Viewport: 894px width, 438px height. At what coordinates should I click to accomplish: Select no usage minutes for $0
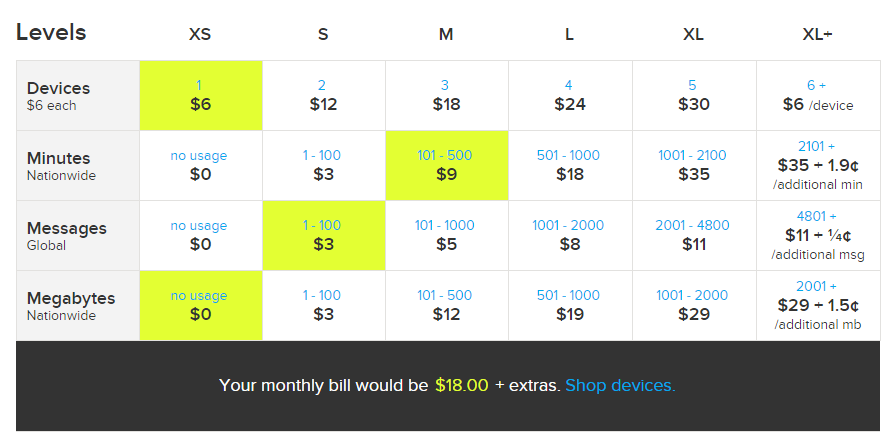201,165
